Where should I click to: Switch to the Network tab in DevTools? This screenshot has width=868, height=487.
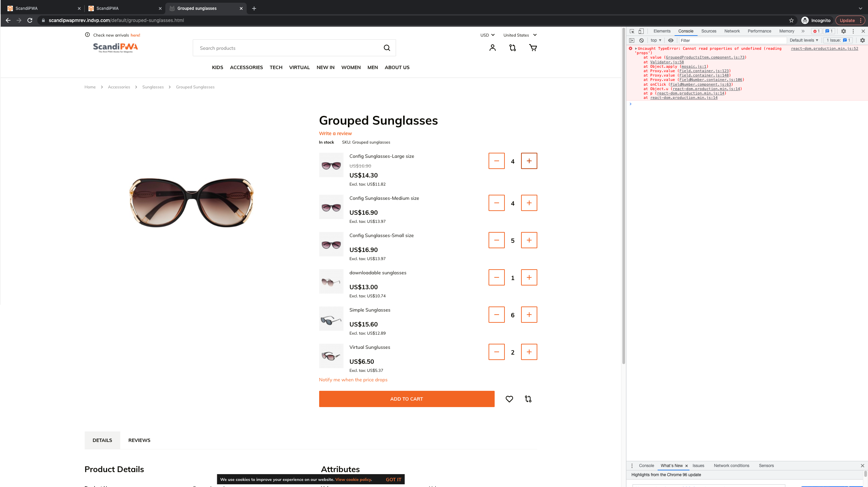732,31
